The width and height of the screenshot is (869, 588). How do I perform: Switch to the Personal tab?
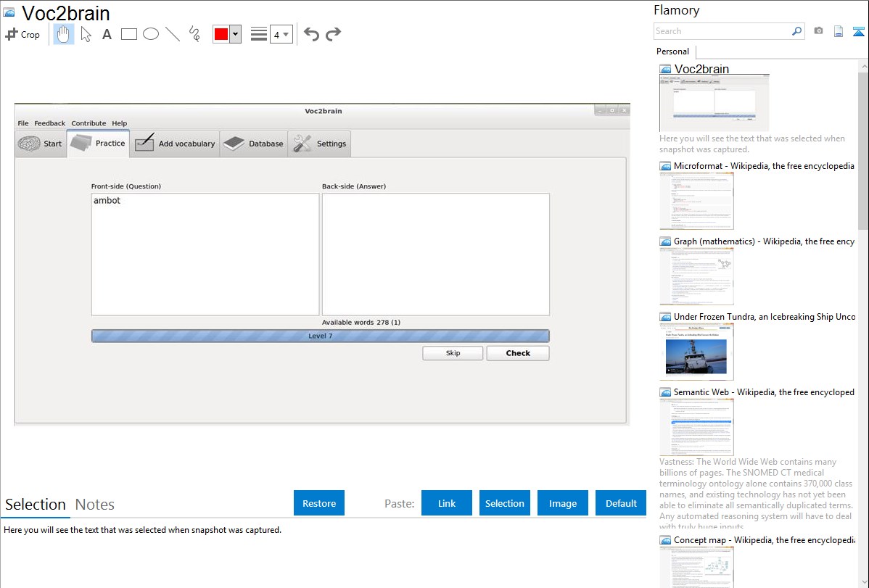pyautogui.click(x=673, y=51)
